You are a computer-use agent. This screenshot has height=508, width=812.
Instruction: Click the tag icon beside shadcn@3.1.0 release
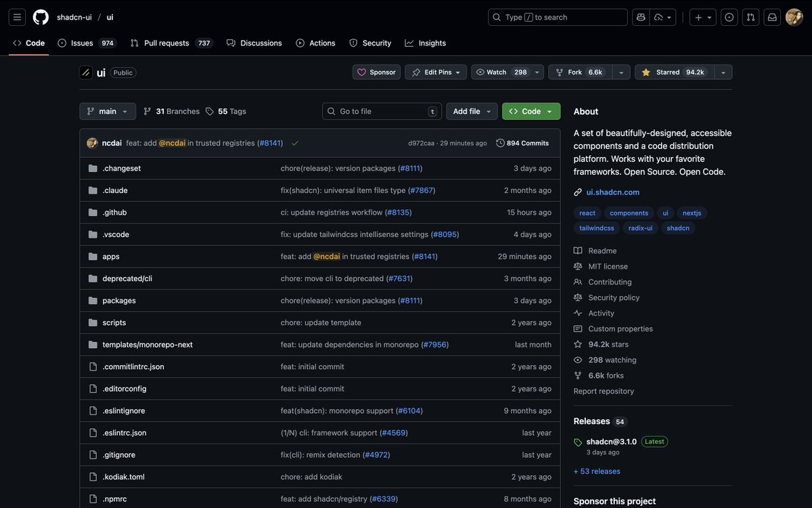pos(578,442)
